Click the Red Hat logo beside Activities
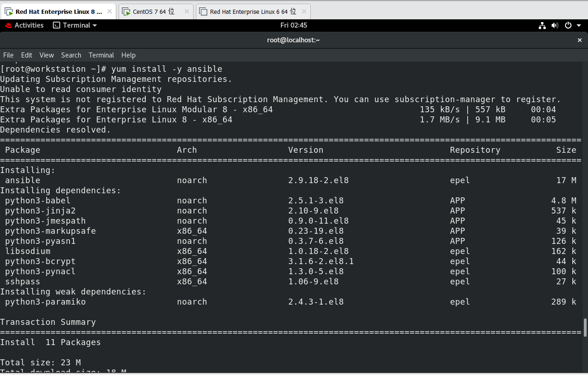Image resolution: width=588 pixels, height=375 pixels. 8,25
